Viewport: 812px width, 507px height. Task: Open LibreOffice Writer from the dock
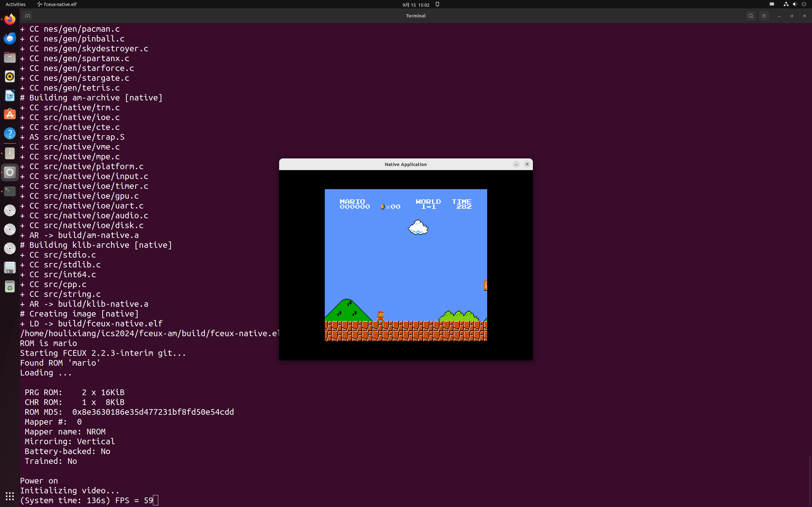point(10,96)
